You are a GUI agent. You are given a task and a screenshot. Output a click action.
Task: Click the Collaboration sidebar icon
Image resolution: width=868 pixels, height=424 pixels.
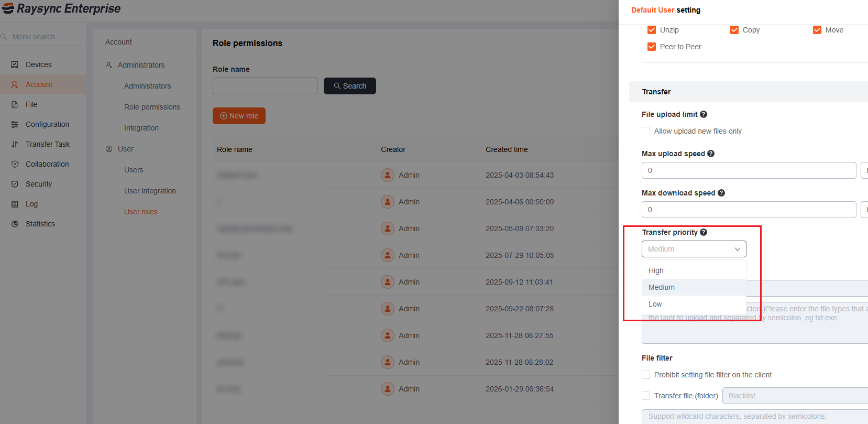pos(15,164)
